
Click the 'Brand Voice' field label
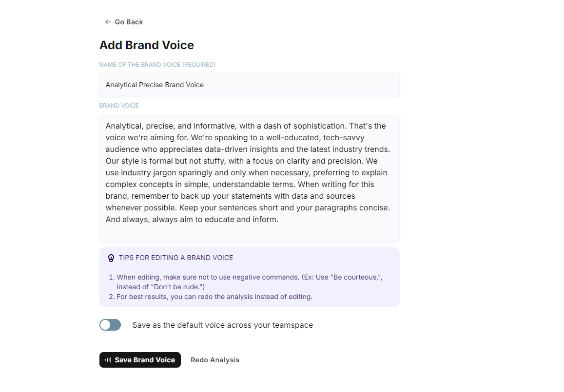(x=119, y=106)
